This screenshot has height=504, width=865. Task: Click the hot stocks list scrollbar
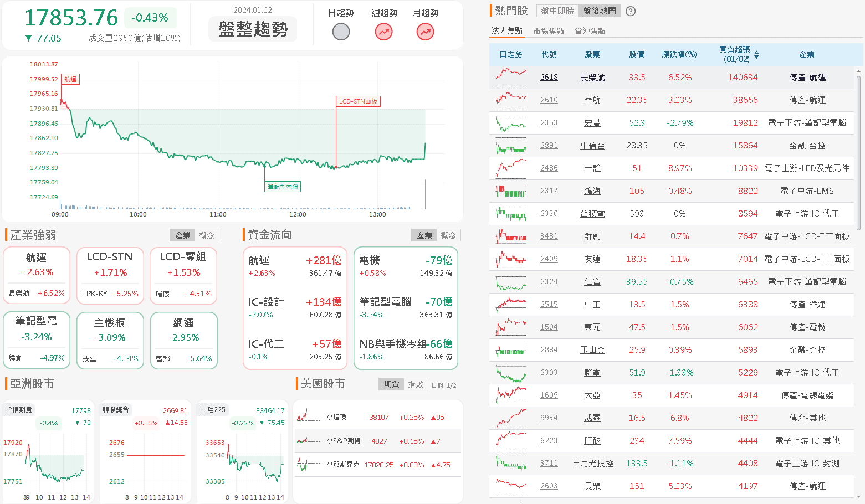[859, 152]
